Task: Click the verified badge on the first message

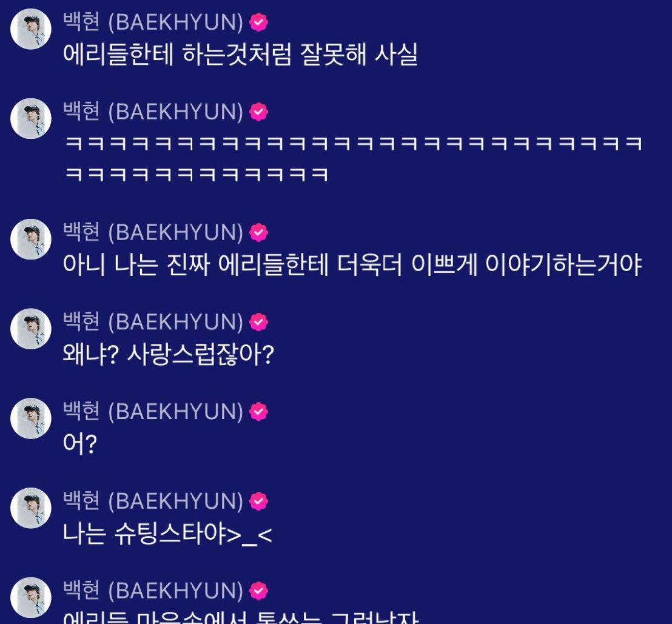Action: coord(258,22)
